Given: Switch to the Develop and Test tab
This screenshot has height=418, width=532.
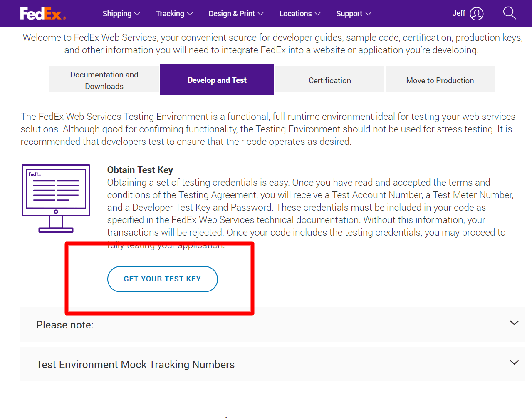Looking at the screenshot, I should tap(217, 80).
